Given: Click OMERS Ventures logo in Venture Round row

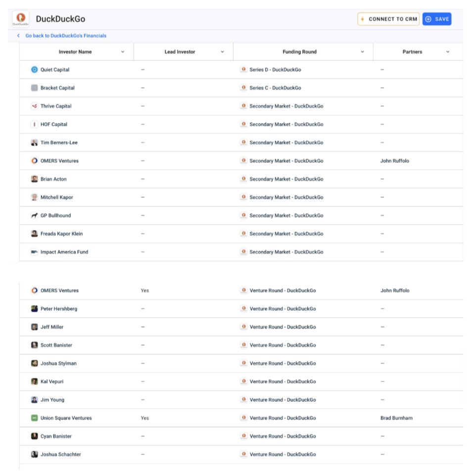Looking at the screenshot, I should pyautogui.click(x=34, y=290).
